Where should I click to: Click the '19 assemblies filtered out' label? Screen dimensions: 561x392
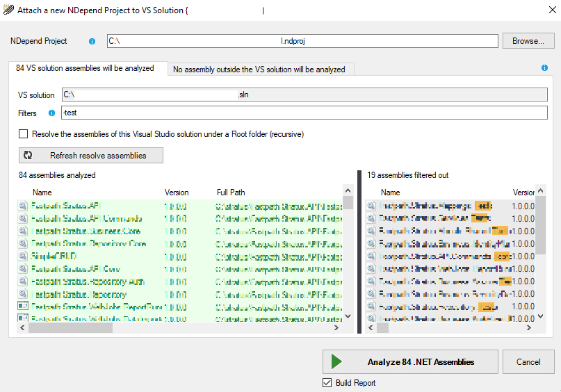(x=407, y=175)
